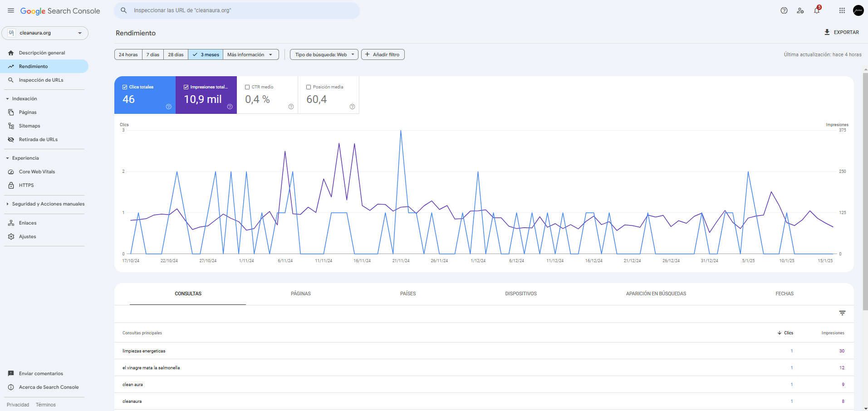This screenshot has height=411, width=868.
Task: Click the Descripción general home icon
Action: [11, 53]
